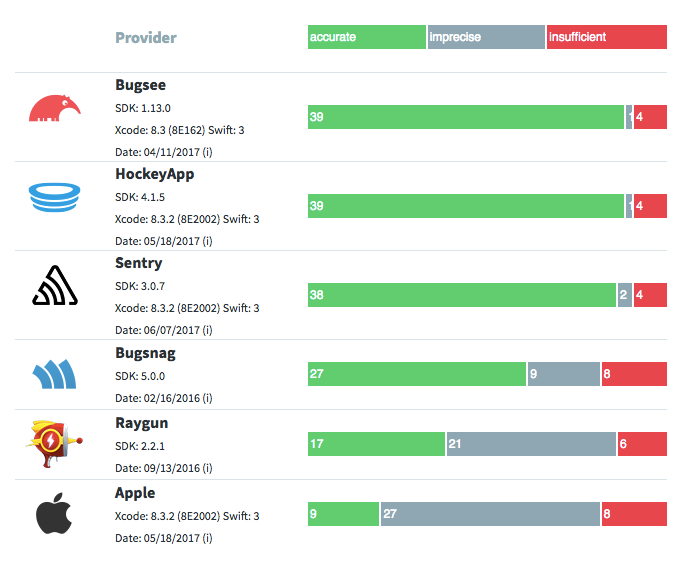Click Sentry's date info line 06/07/2017
The width and height of the screenshot is (695, 565).
pyautogui.click(x=164, y=329)
